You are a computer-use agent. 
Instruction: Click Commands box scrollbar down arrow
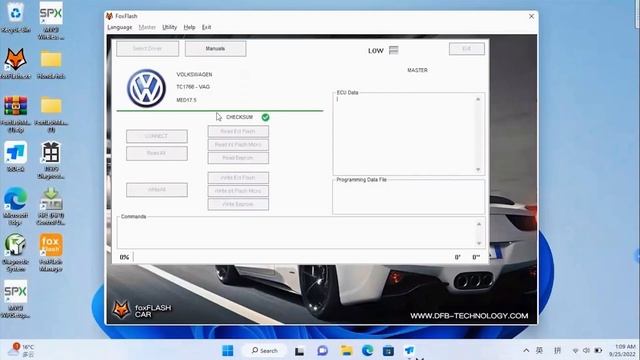(479, 243)
